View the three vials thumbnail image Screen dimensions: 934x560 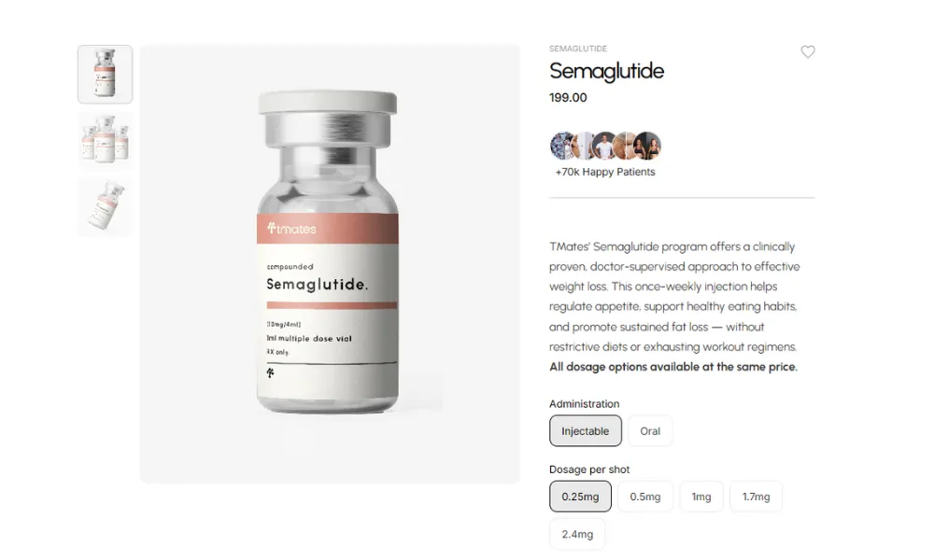click(x=105, y=140)
